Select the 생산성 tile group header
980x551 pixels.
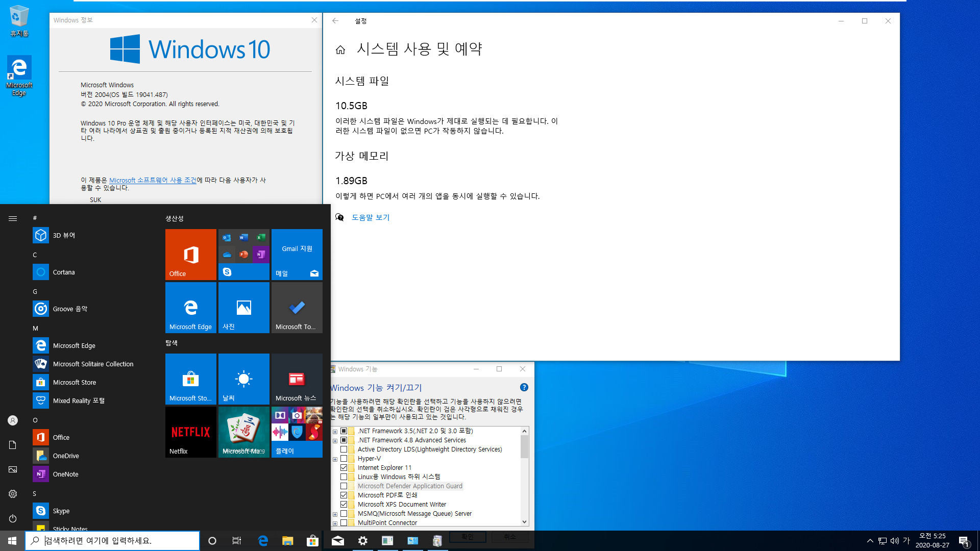pos(175,218)
